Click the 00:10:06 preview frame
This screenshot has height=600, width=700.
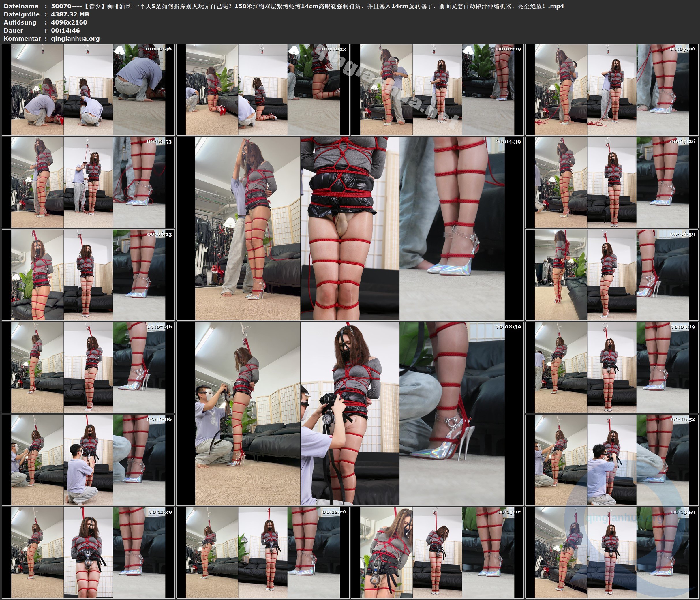click(x=88, y=460)
